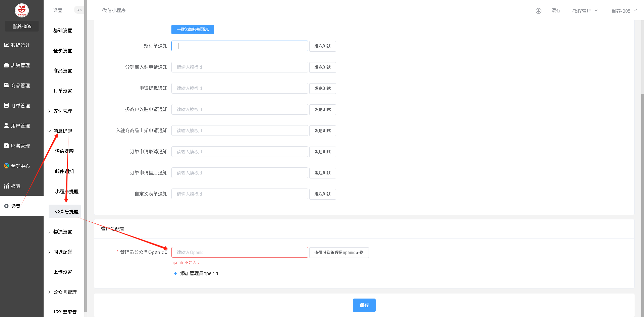644x317 pixels.
Task: Open 用户管理 via the person icon
Action: [6, 125]
